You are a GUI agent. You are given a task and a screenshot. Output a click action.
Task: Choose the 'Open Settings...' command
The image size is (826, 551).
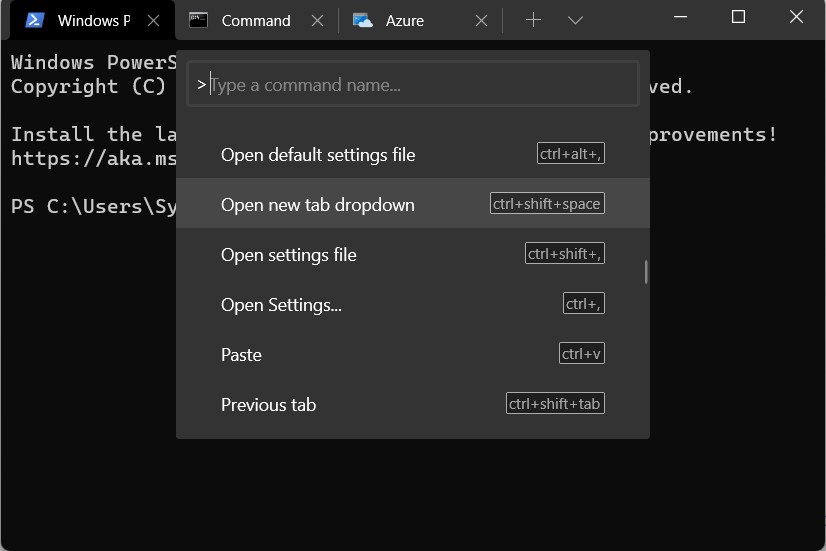[x=413, y=304]
